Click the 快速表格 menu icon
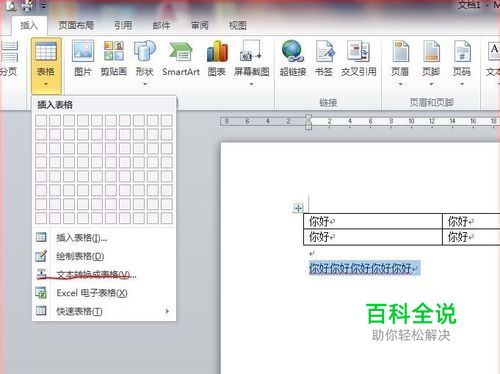This screenshot has height=374, width=500. (41, 311)
